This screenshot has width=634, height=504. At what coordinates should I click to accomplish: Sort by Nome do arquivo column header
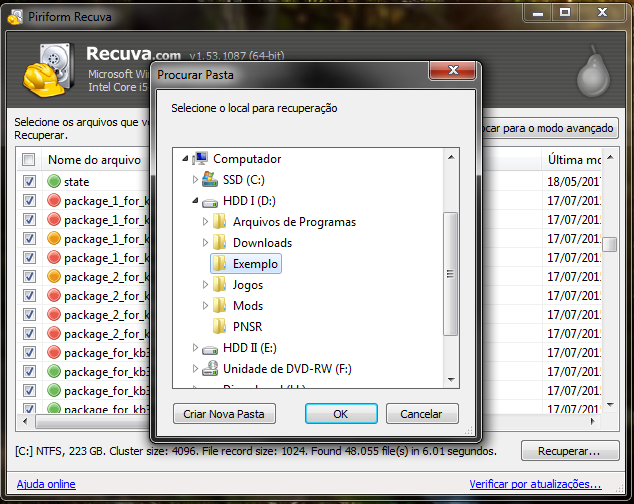94,160
